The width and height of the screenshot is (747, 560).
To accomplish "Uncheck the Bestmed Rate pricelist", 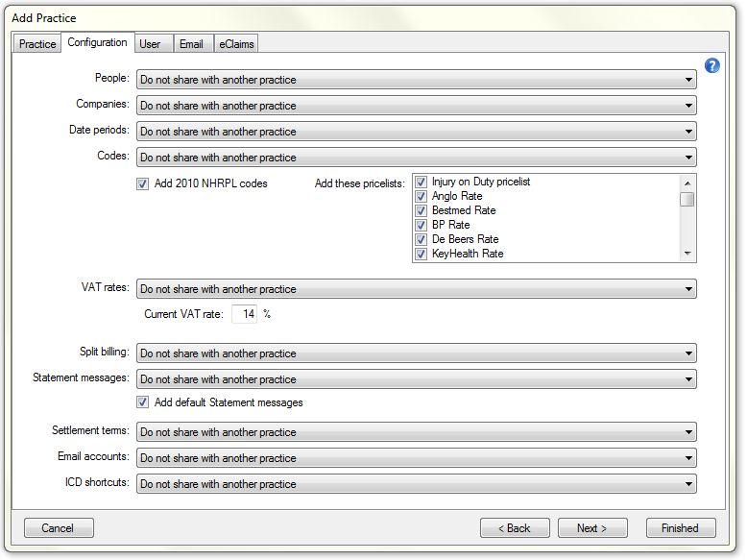I will [421, 210].
